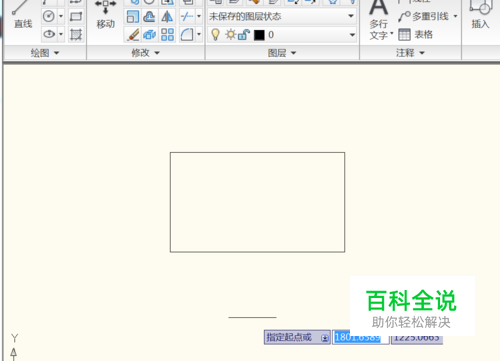Select the Mirror tool
The image size is (500, 361).
coord(167,16)
